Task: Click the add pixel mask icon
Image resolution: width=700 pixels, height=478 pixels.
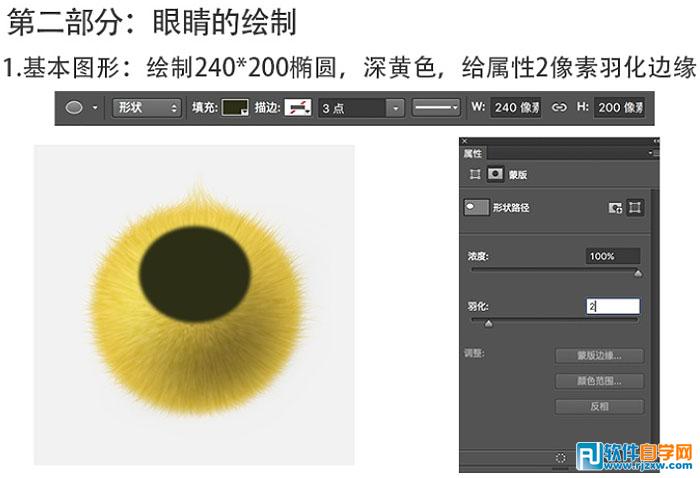Action: coord(615,208)
